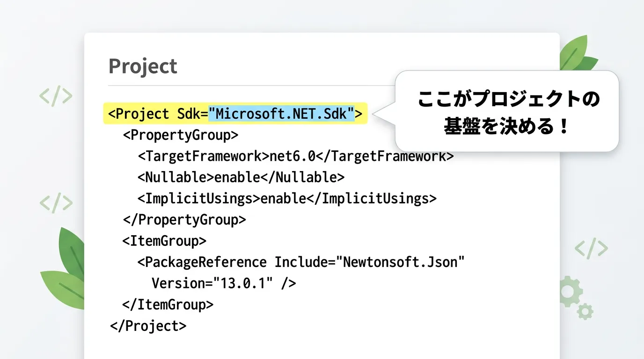Click the opening <ItemGroup> tag
Screen dimensions: 644x359
[x=164, y=241]
